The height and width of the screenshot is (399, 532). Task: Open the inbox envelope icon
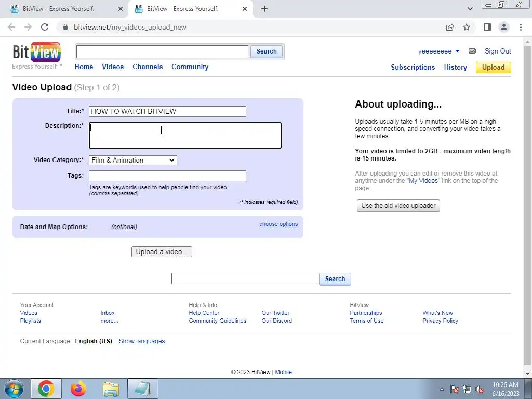click(472, 51)
